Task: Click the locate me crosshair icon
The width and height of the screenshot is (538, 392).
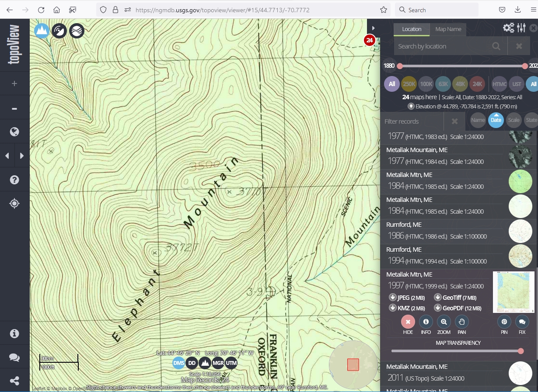Action: (x=14, y=204)
